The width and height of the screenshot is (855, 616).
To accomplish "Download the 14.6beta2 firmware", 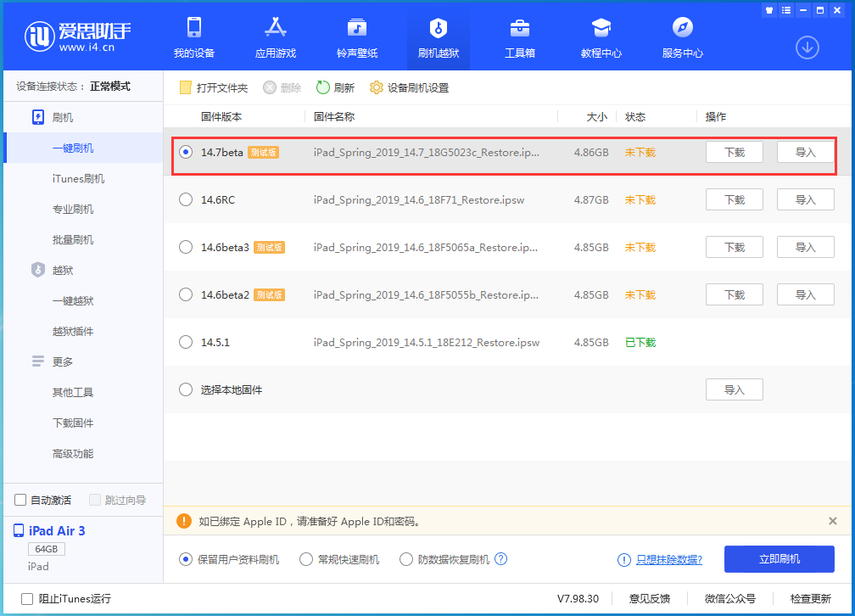I will tap(734, 294).
